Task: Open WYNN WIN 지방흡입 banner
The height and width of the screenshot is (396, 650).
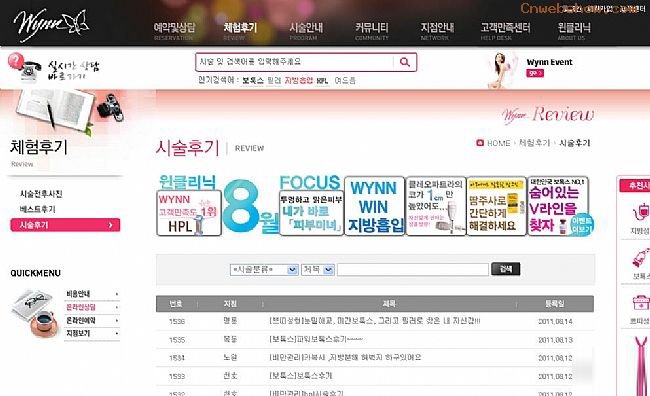Action: (x=374, y=206)
